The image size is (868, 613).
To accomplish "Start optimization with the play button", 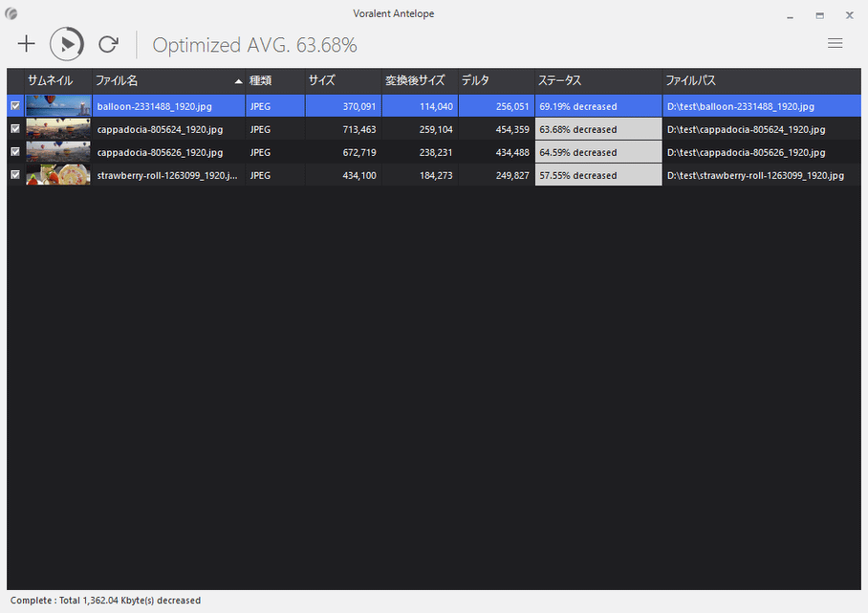I will click(67, 44).
